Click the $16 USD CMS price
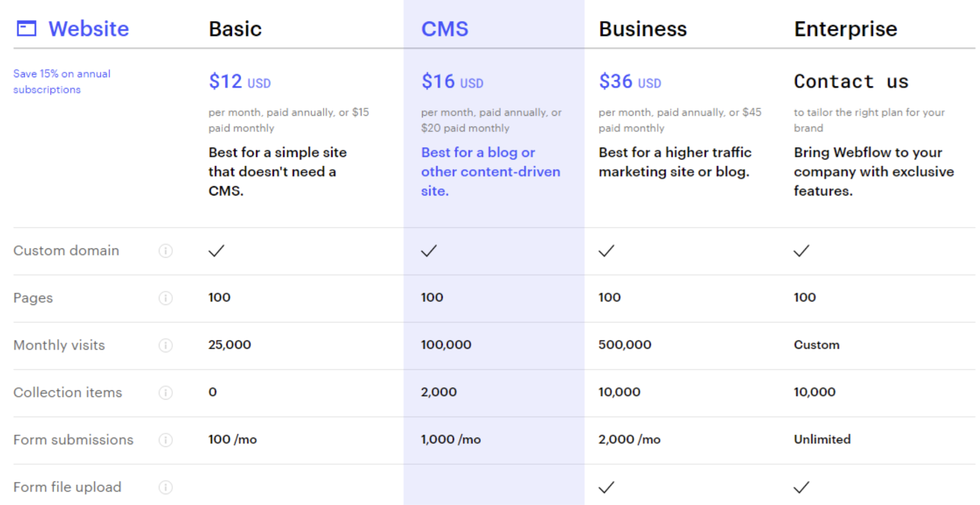980x505 pixels. (452, 82)
